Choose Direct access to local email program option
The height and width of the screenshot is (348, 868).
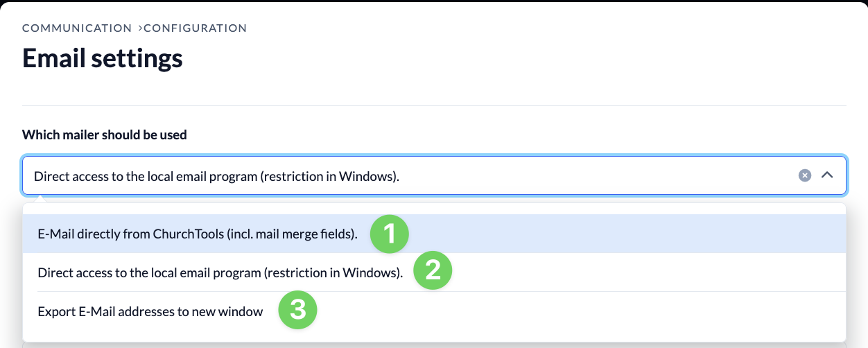[220, 273]
